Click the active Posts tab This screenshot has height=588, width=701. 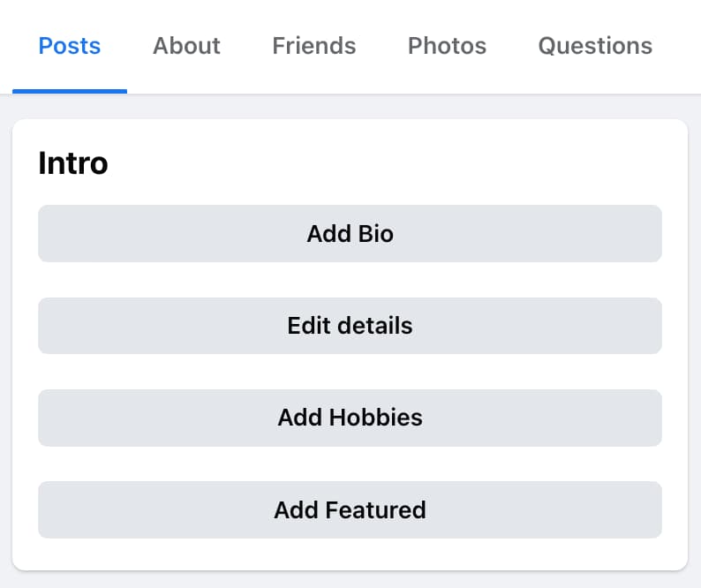point(70,46)
